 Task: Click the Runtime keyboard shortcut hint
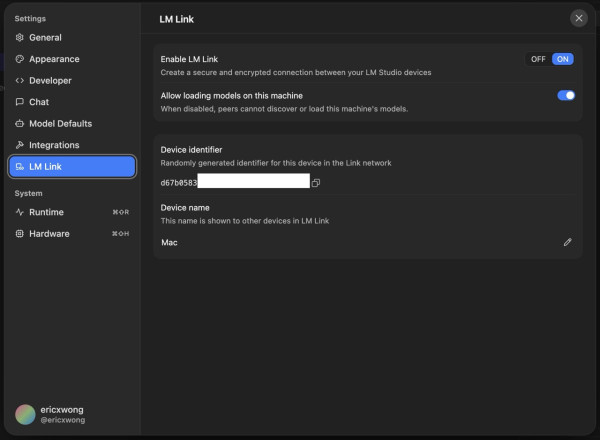[121, 212]
